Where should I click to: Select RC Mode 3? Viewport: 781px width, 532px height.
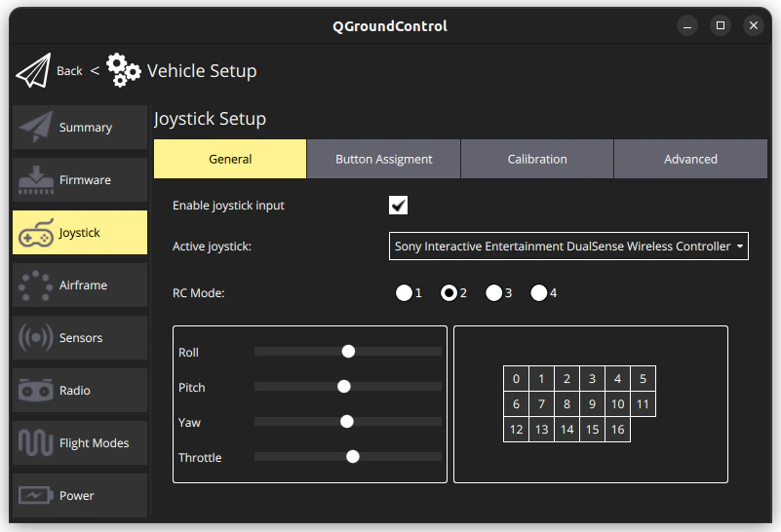tap(494, 292)
